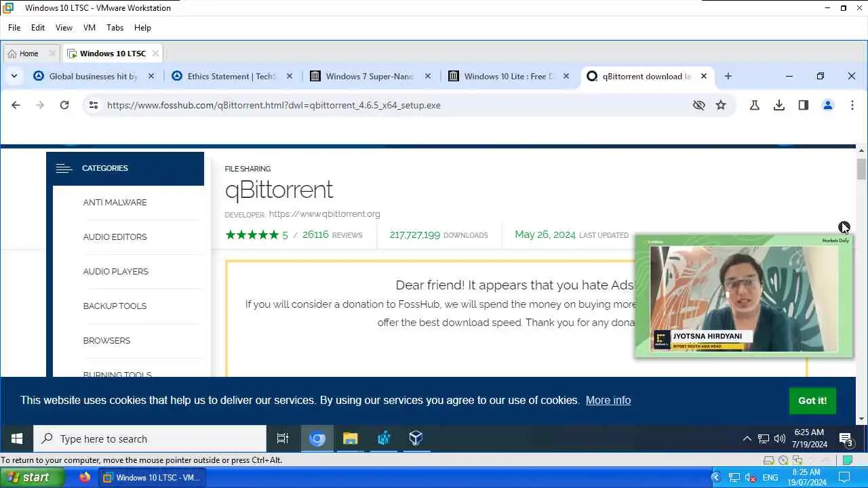Open the 26116 reviews link
Screen dimensions: 868x488
click(x=332, y=235)
